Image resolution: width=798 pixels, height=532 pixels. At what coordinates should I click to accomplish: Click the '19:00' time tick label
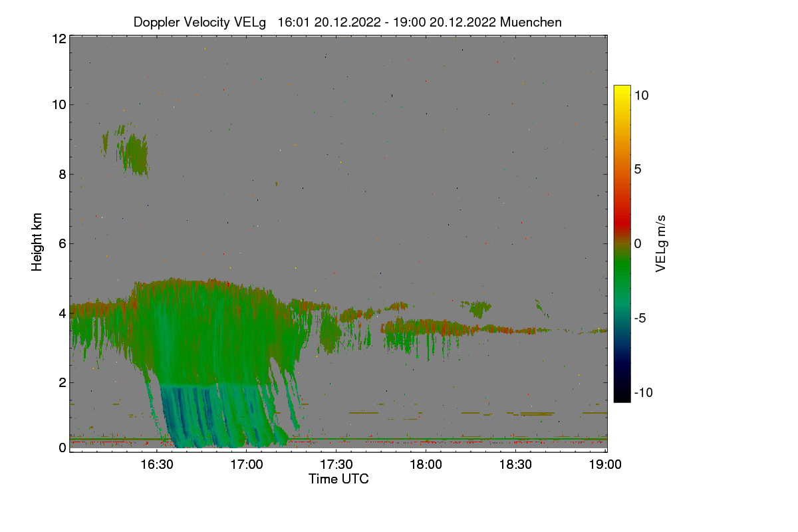click(605, 465)
